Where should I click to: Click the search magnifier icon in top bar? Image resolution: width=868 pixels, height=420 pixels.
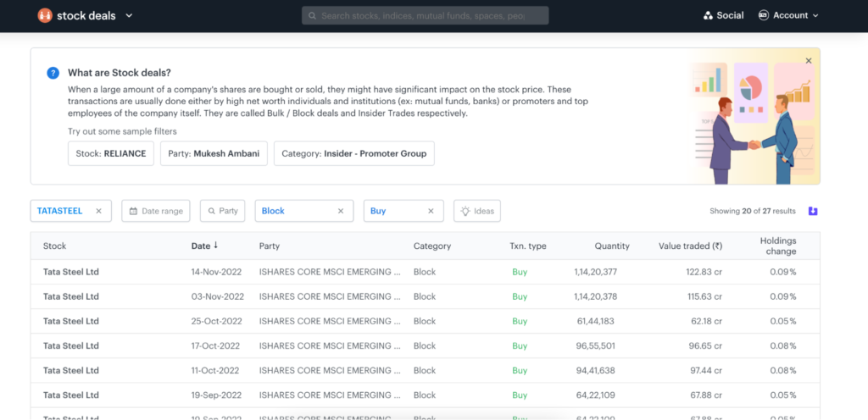pyautogui.click(x=313, y=16)
